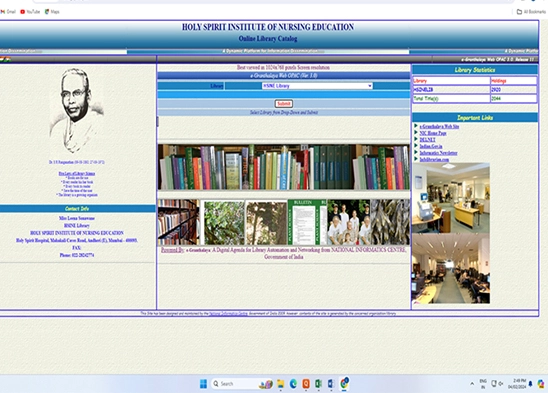The width and height of the screenshot is (548, 393).
Task: Open the YouTube bookmark
Action: pyautogui.click(x=30, y=12)
